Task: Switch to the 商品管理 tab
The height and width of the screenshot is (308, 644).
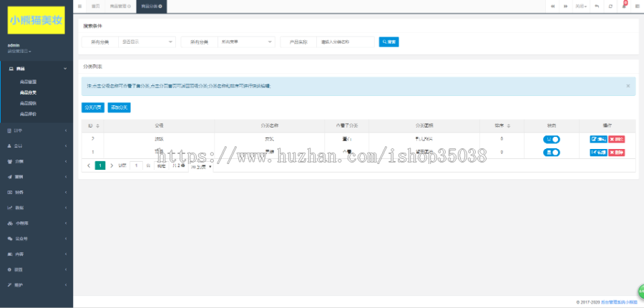Action: pyautogui.click(x=120, y=6)
